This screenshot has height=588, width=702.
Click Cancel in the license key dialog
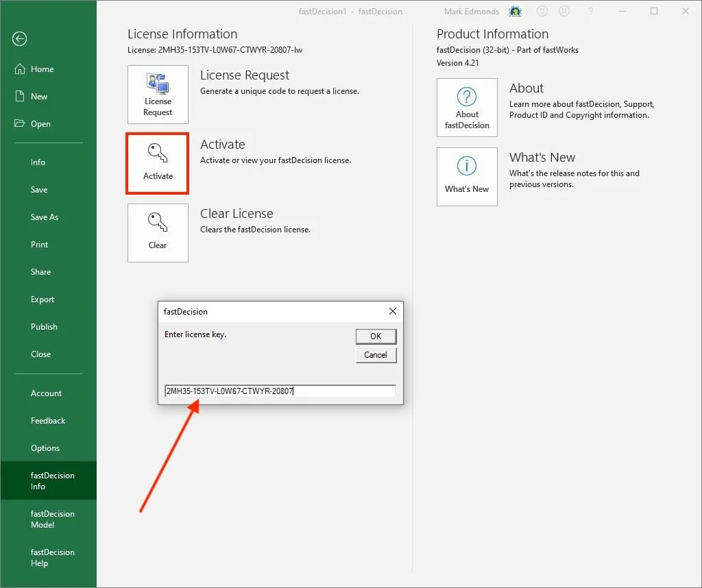click(x=376, y=355)
